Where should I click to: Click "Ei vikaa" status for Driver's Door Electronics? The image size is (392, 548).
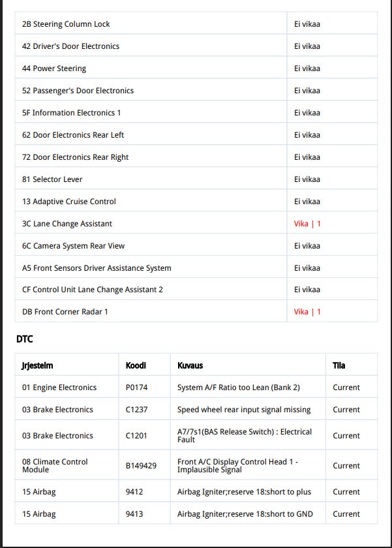307,46
